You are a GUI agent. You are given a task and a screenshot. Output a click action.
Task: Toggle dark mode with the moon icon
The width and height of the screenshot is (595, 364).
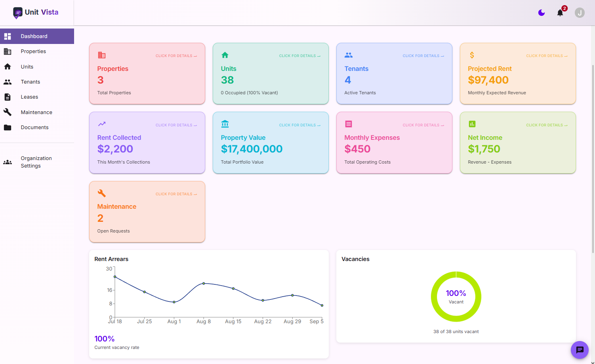click(541, 12)
